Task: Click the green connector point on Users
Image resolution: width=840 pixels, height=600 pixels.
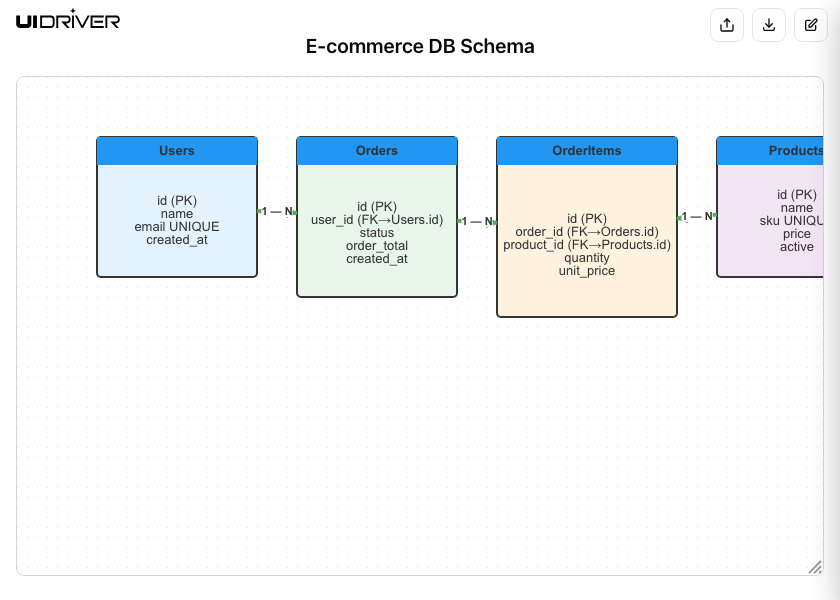Action: point(259,211)
